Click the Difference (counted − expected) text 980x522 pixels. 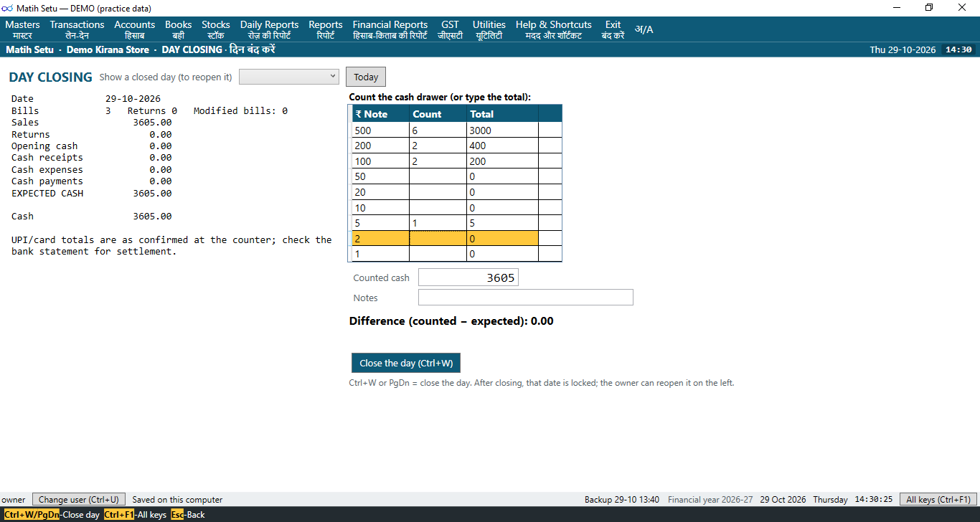point(451,321)
